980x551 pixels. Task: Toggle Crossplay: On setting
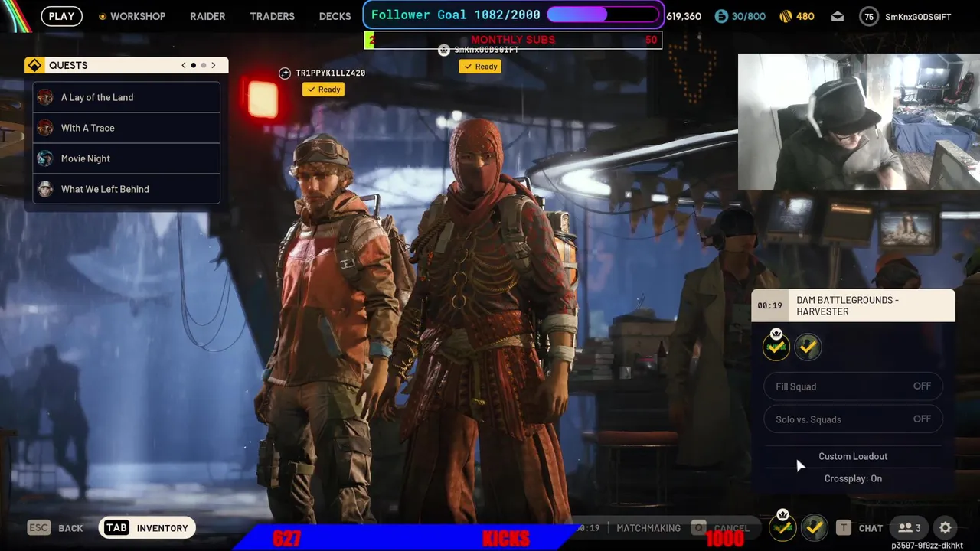pos(853,478)
